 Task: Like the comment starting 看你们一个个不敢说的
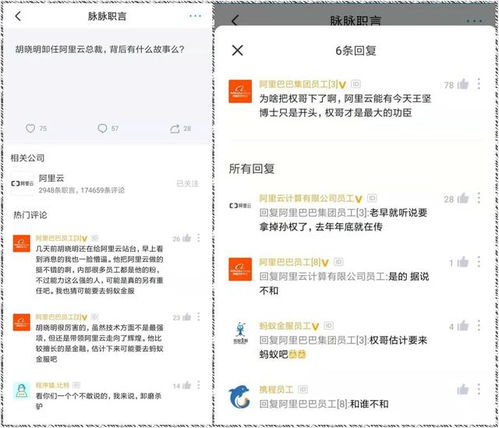tap(187, 385)
